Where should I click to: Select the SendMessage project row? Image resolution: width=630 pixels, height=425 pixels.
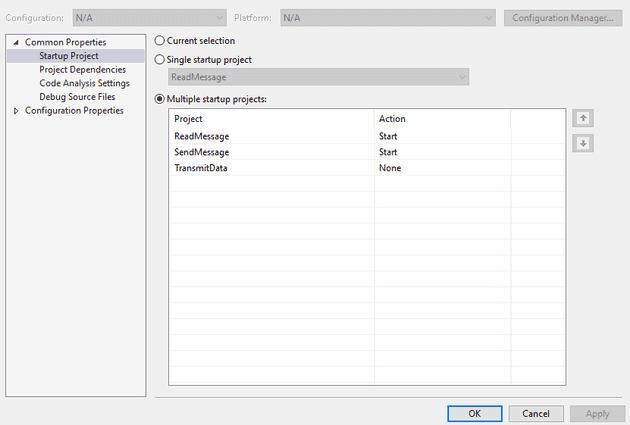coord(366,152)
